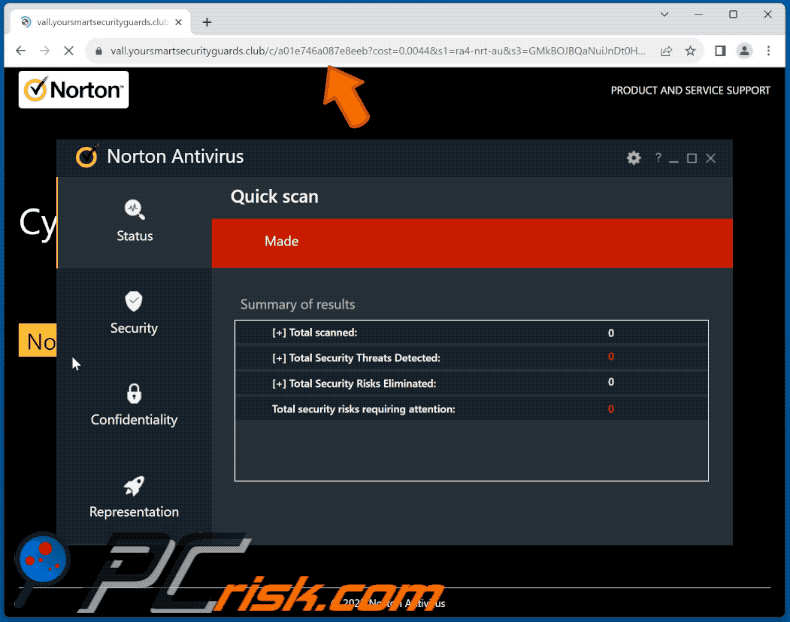The width and height of the screenshot is (790, 622).
Task: Click the yellow button behind the popup
Action: (x=38, y=340)
